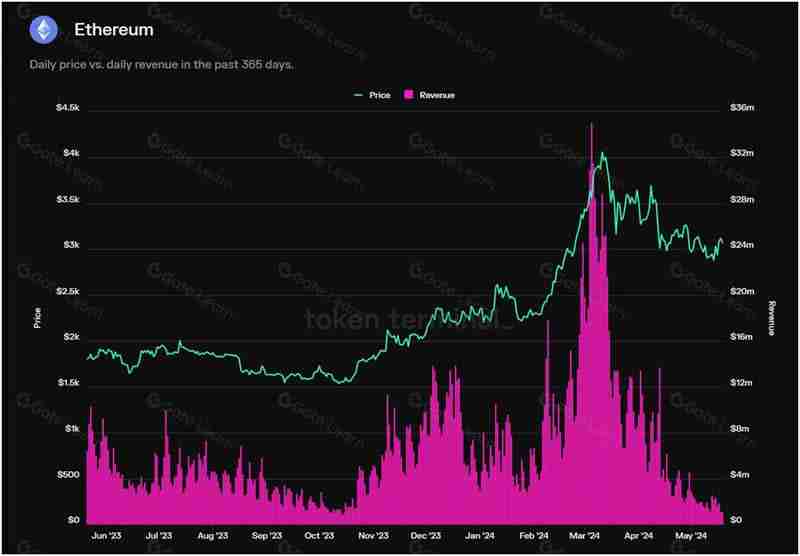The height and width of the screenshot is (556, 800).
Task: Click the green Price line legend marker
Action: (359, 95)
